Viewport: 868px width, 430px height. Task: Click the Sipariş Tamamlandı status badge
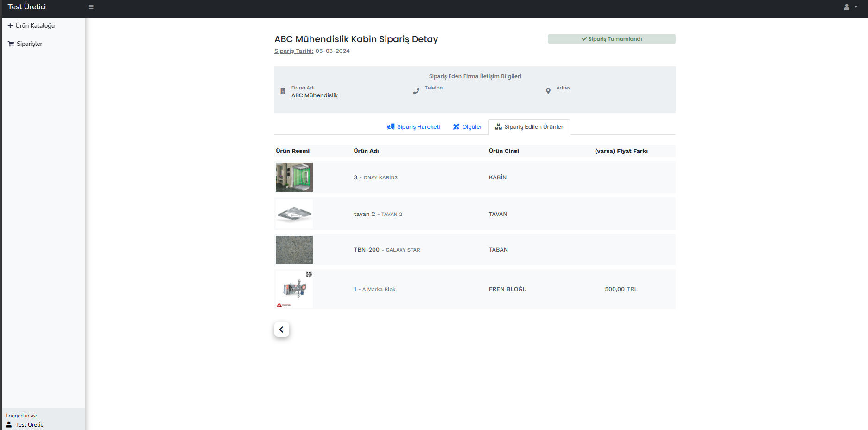click(611, 39)
